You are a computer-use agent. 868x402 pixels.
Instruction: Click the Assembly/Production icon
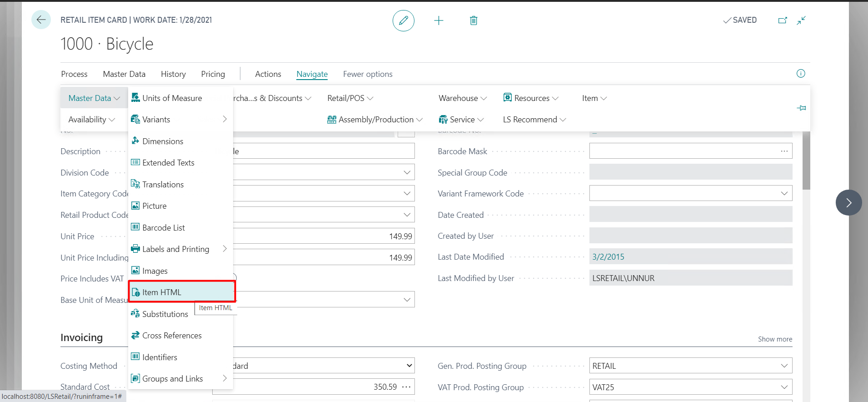coord(332,120)
